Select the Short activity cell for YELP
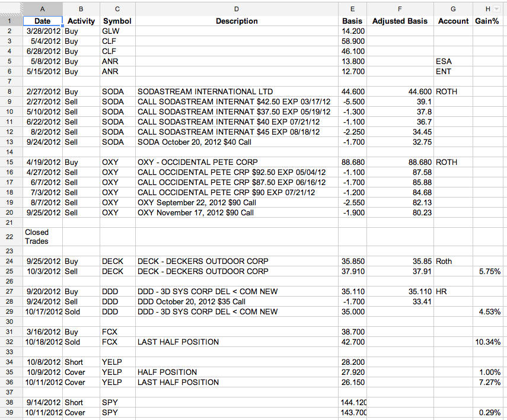 [x=81, y=362]
